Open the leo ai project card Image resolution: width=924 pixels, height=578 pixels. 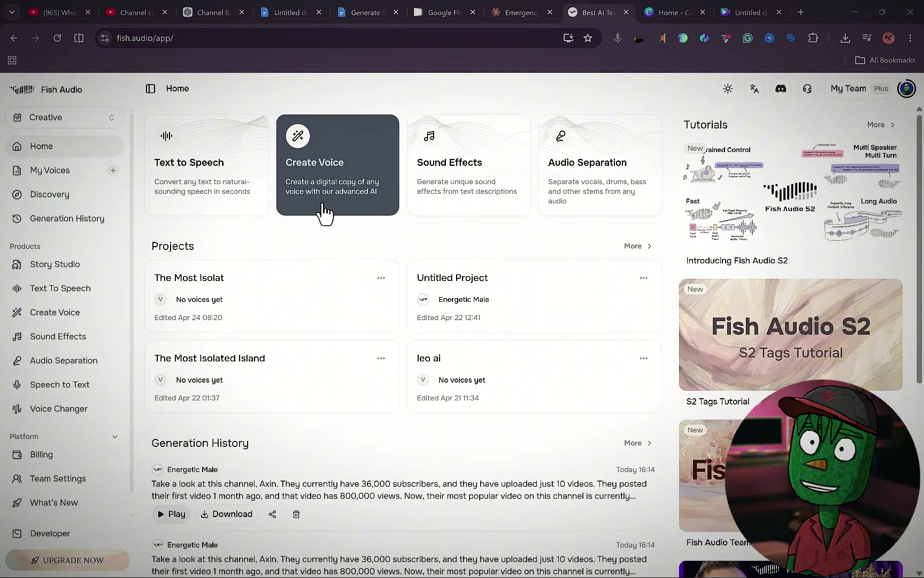pos(534,377)
